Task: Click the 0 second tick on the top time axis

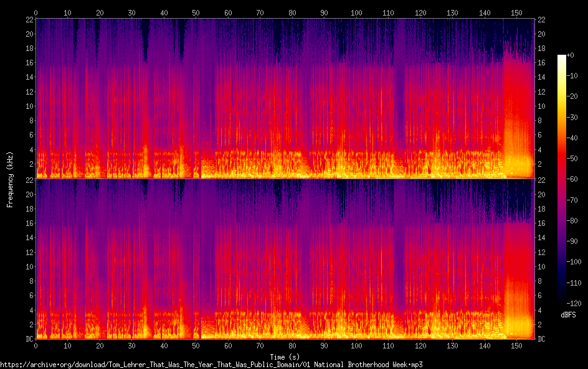Action: point(36,12)
